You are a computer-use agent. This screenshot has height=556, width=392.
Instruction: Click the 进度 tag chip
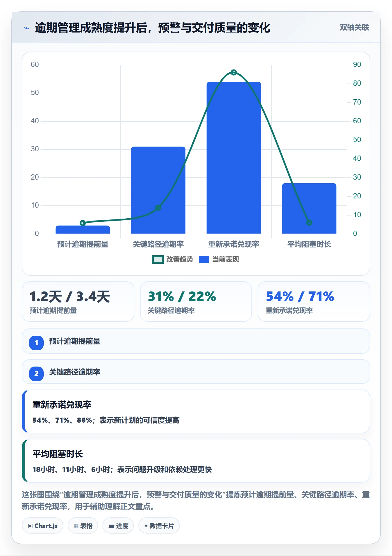coord(118,526)
